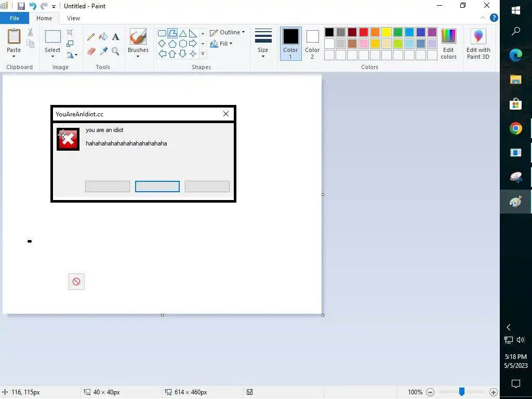Image resolution: width=532 pixels, height=399 pixels.
Task: Open the Edit colors dialog
Action: click(x=448, y=44)
